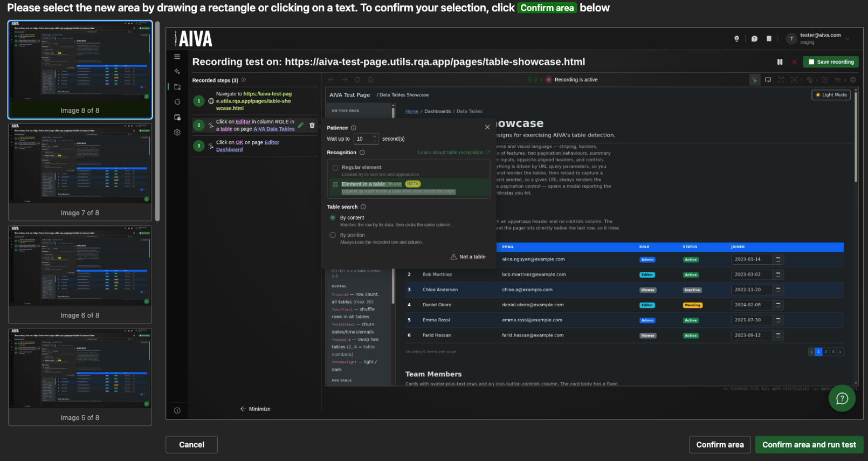Select the By position radio button
The height and width of the screenshot is (461, 868).
[x=333, y=235]
